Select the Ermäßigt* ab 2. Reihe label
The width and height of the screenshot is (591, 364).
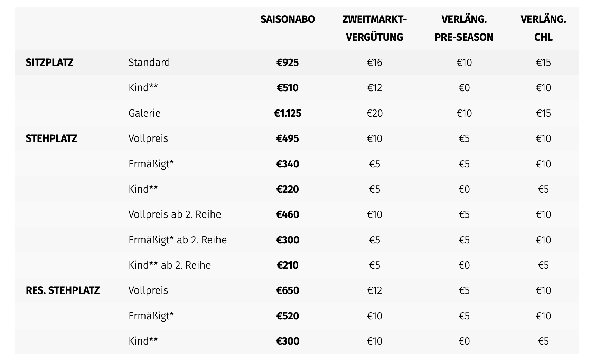tap(178, 240)
